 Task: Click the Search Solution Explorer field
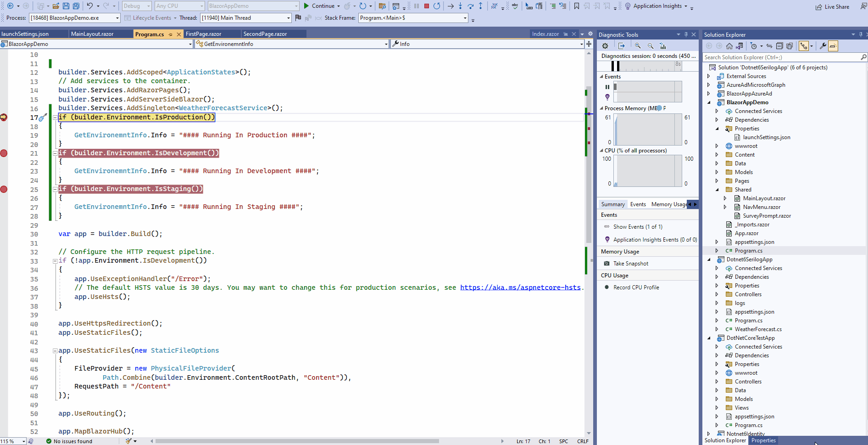[780, 57]
